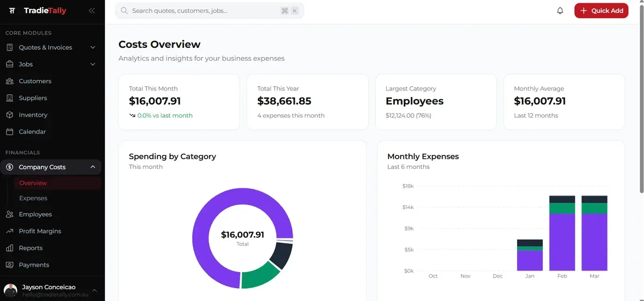Viewport: 644px width, 301px height.
Task: Click the TradieTally brand name
Action: (x=45, y=11)
